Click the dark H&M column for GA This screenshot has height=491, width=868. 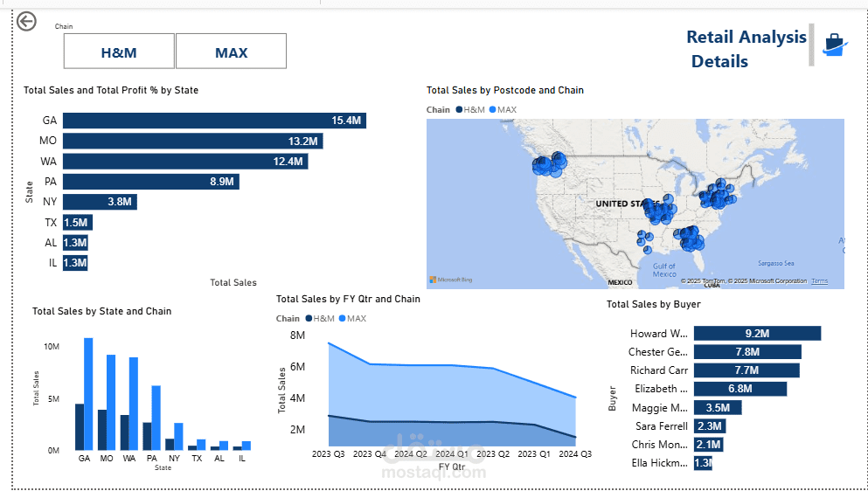pos(80,427)
